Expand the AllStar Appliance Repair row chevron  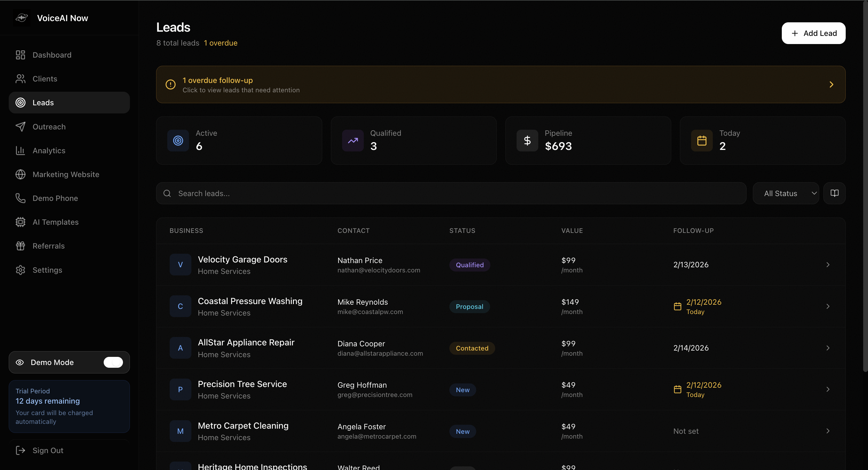coord(828,348)
